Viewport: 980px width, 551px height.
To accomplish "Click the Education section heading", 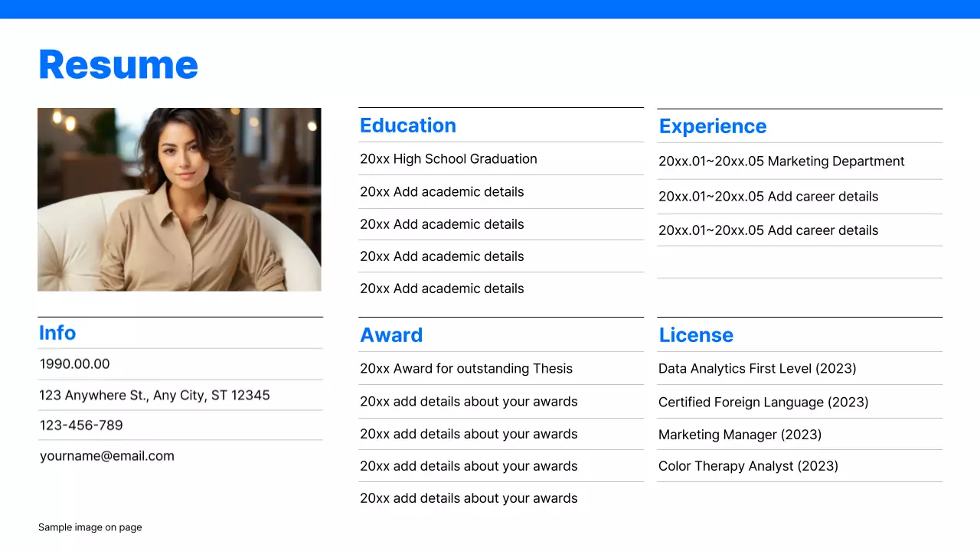I will pos(407,126).
